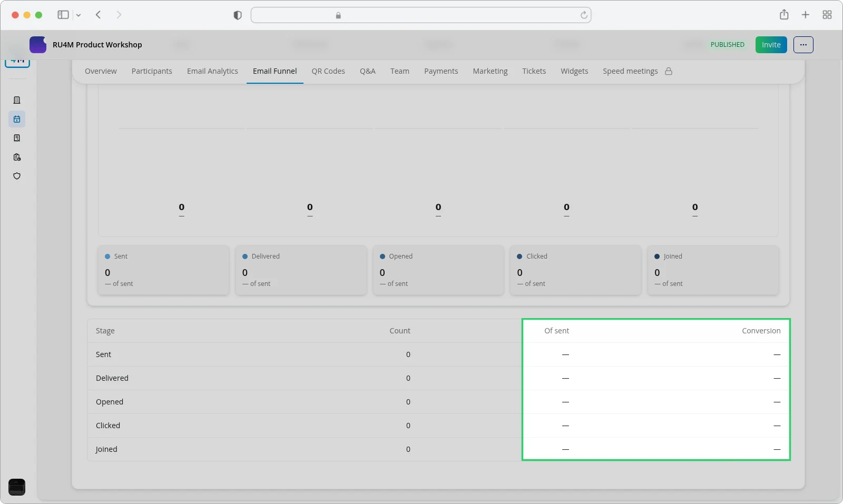
Task: Open a new tab with plus icon
Action: click(x=806, y=15)
